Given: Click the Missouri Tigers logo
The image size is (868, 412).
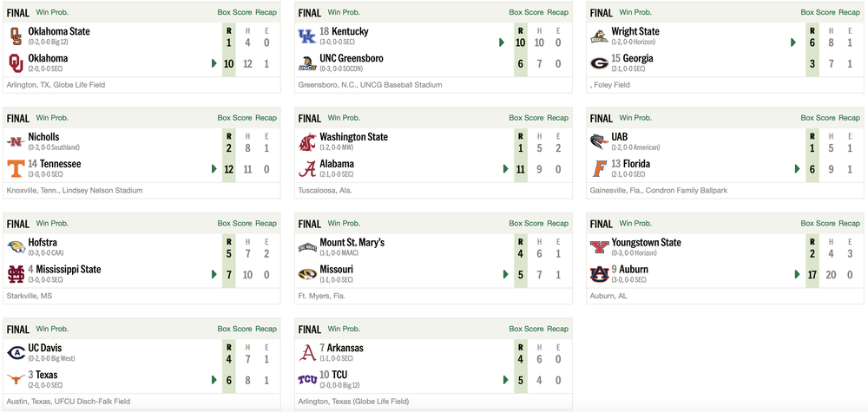Looking at the screenshot, I should (307, 274).
